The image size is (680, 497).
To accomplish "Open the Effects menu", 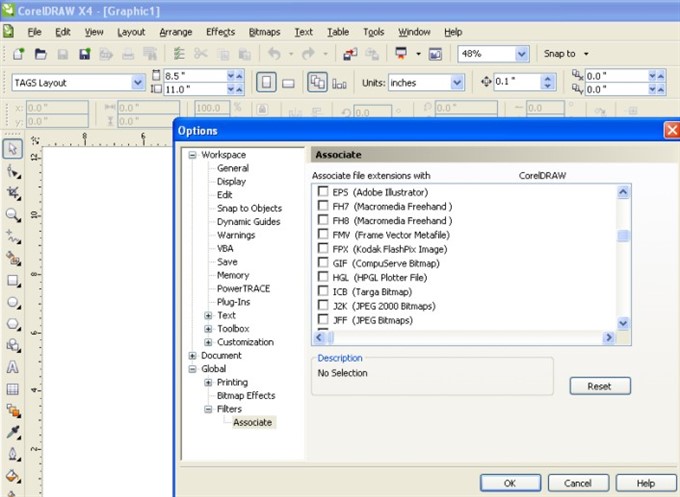I will click(x=220, y=32).
